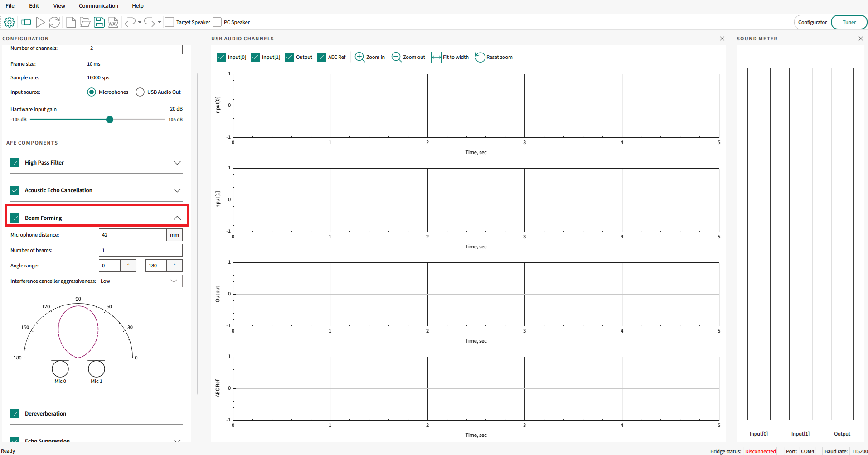Click the play button in the toolbar

[x=40, y=22]
